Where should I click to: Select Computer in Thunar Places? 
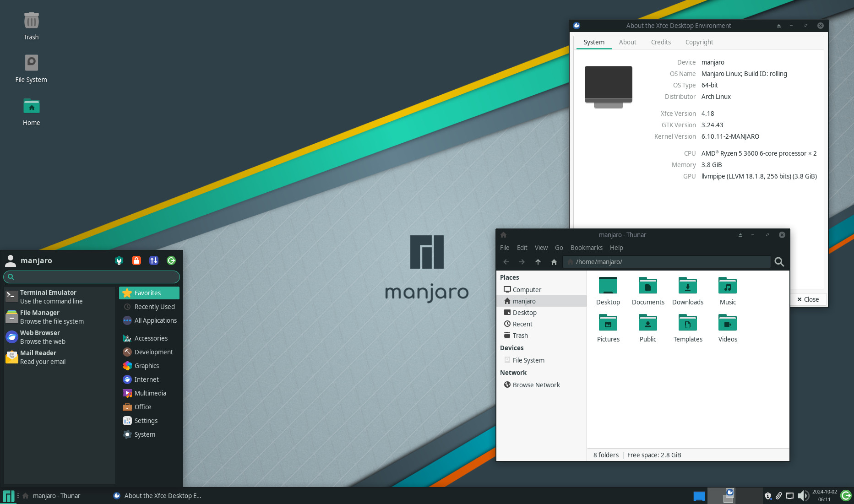(541, 290)
